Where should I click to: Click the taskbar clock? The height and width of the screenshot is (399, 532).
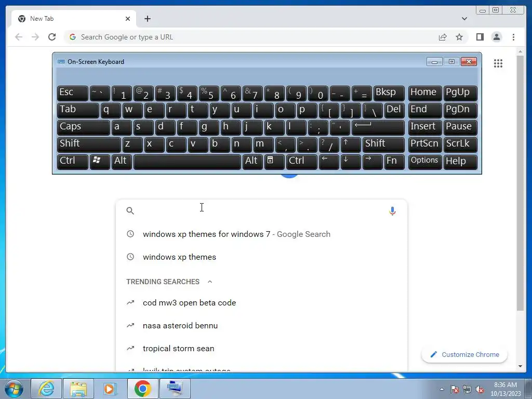pos(506,389)
